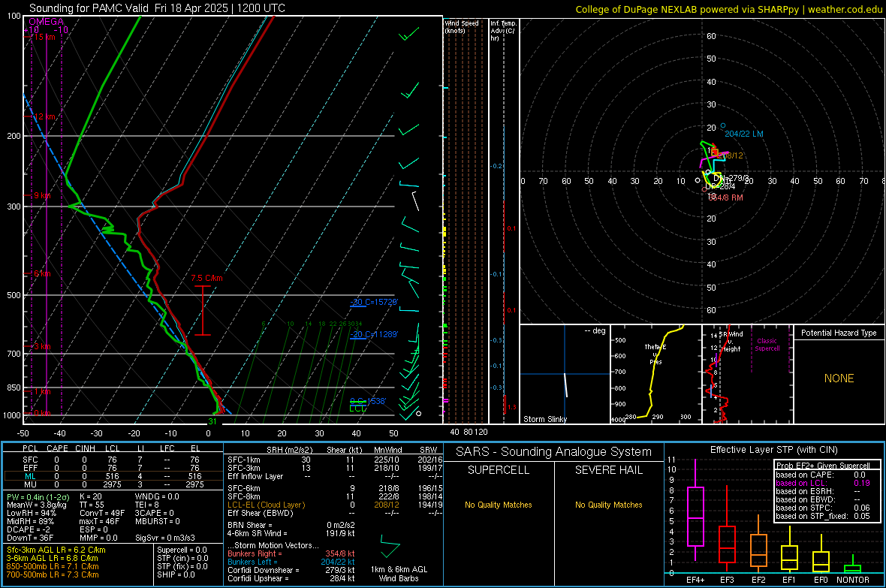This screenshot has height=588, width=886.
Task: Click the College of DuPage NEXLAB credit text
Action: pyautogui.click(x=729, y=9)
